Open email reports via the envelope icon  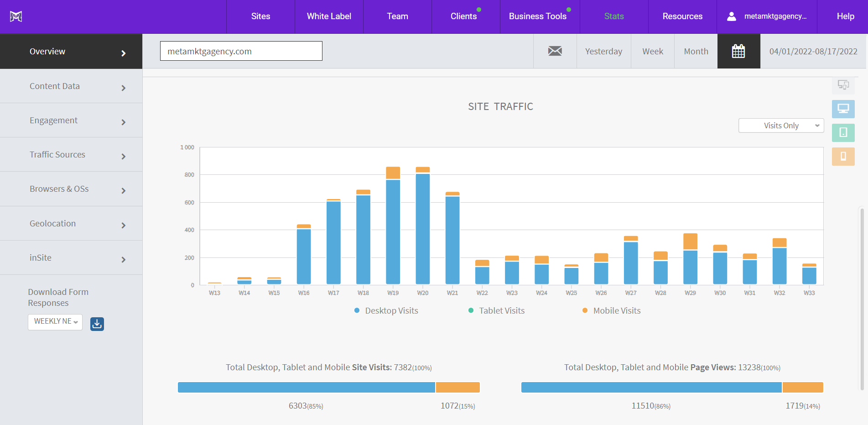pos(555,51)
